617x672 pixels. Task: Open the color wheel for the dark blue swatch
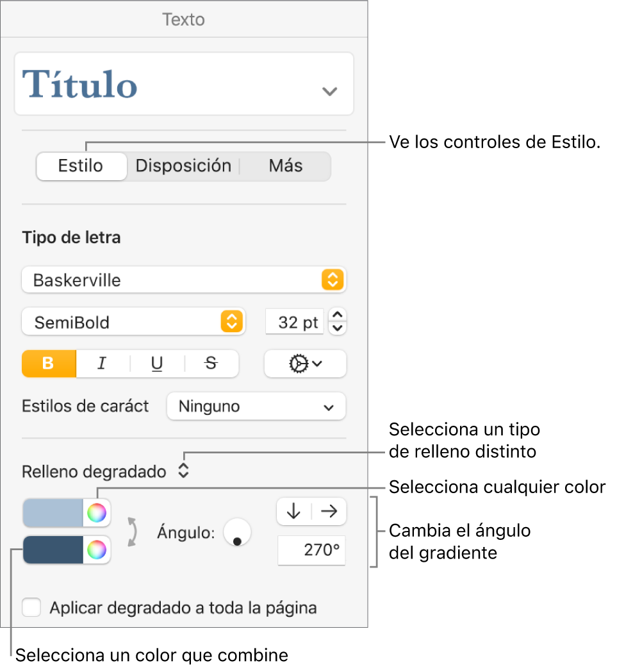coord(97,550)
